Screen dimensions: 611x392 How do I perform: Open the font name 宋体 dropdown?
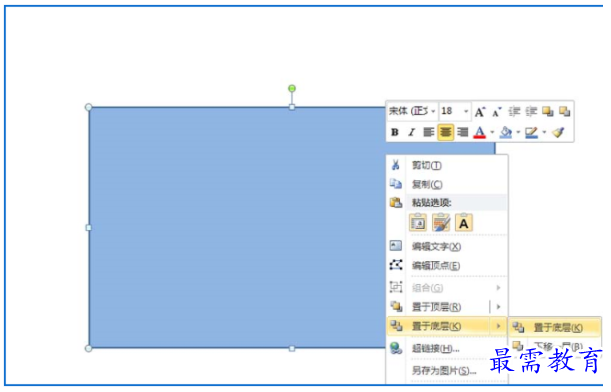coord(433,111)
